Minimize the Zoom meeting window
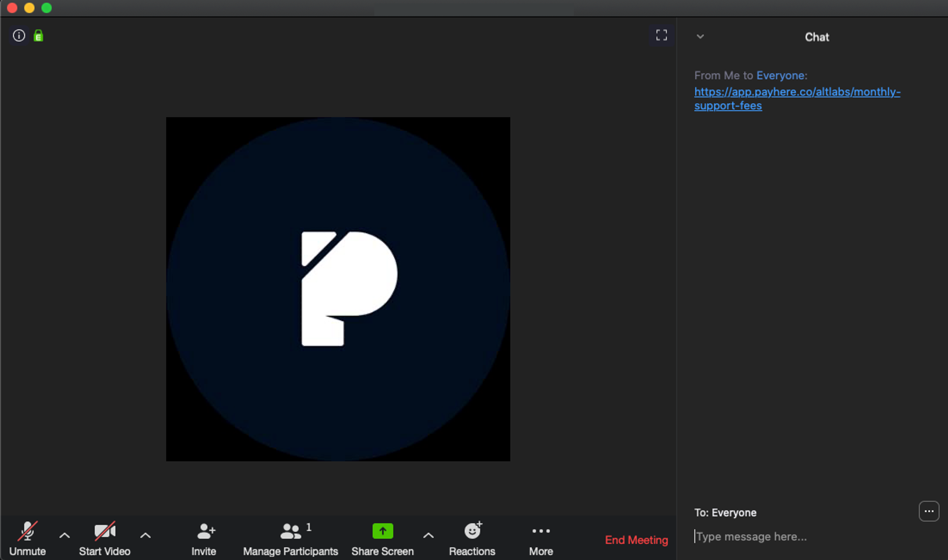948x560 pixels. point(29,8)
